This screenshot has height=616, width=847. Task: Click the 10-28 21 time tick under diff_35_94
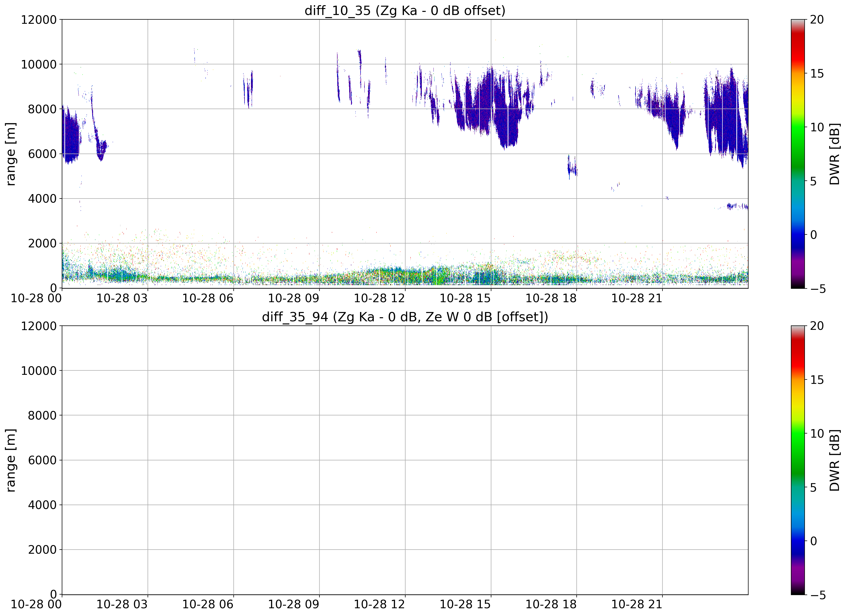pyautogui.click(x=636, y=604)
